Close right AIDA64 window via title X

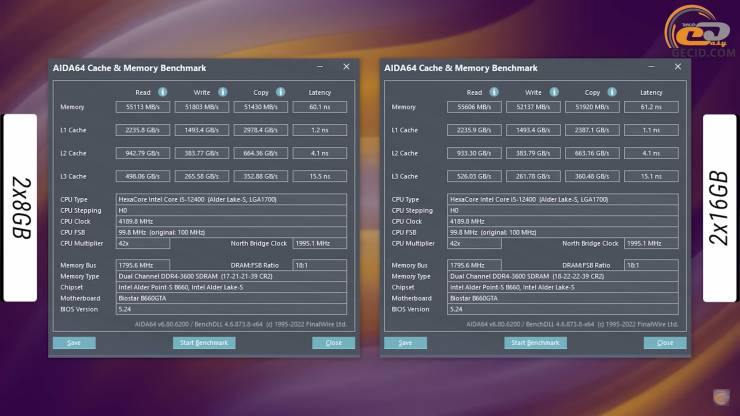coord(678,67)
